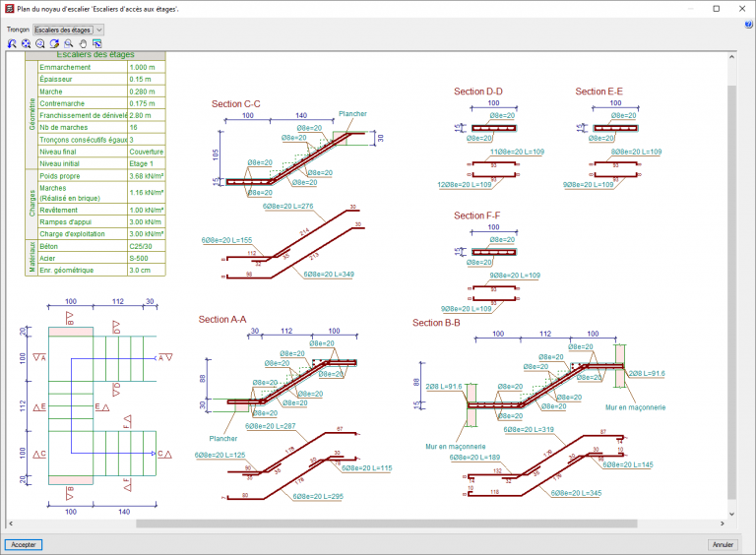Viewport: 756px width, 555px height.
Task: Click the redraw view icon
Action: click(54, 44)
